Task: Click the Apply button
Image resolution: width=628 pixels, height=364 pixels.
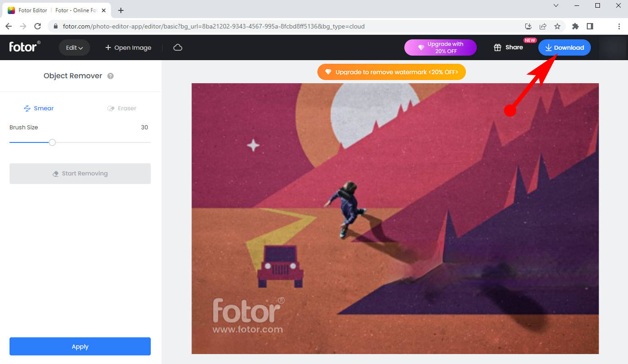Action: pyautogui.click(x=80, y=346)
